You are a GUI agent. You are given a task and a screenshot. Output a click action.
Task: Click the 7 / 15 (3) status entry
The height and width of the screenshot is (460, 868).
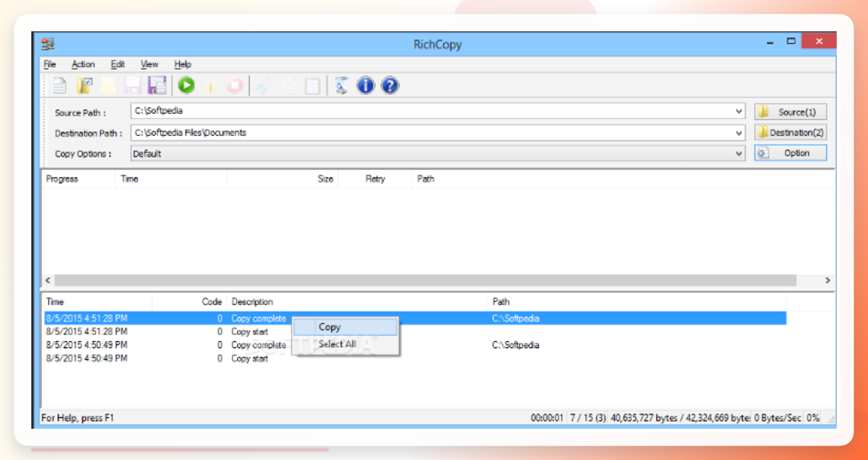[x=587, y=418]
